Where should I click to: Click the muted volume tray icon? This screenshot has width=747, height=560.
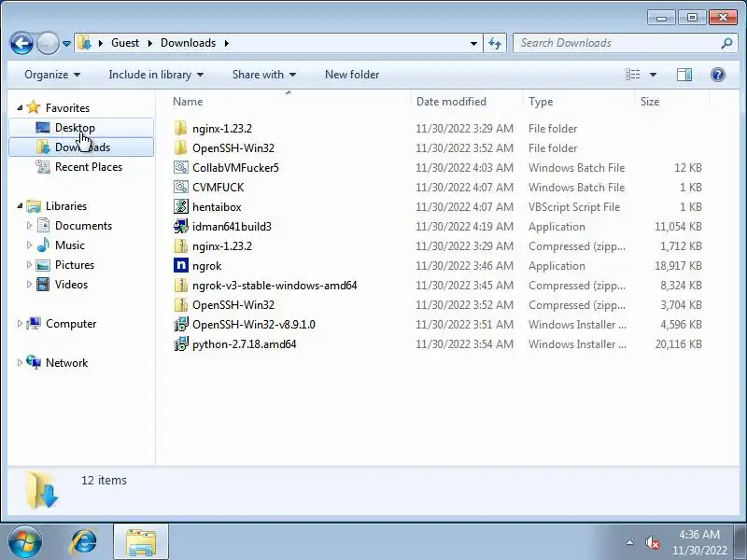(x=652, y=542)
